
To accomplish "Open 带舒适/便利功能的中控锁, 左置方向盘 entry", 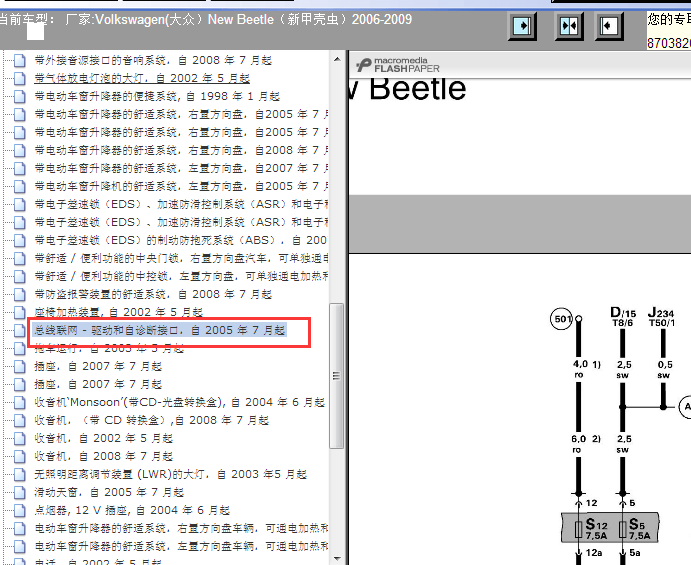I will (181, 276).
